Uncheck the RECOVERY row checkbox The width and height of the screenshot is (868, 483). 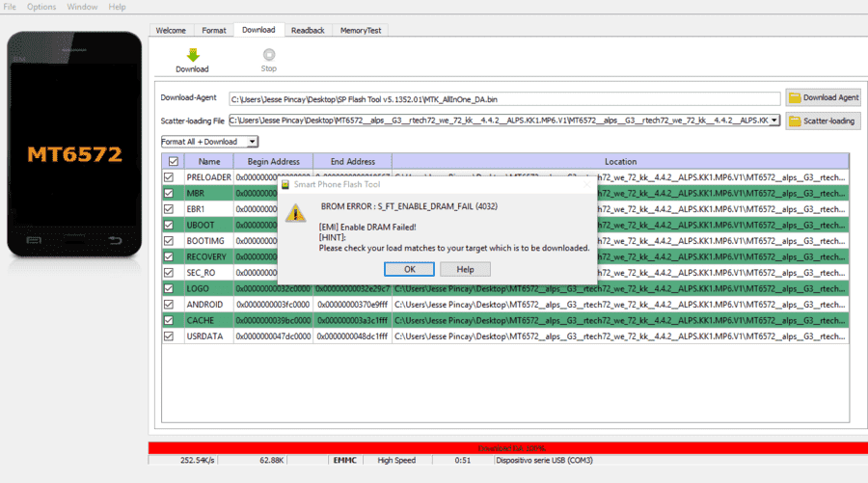[x=169, y=256]
